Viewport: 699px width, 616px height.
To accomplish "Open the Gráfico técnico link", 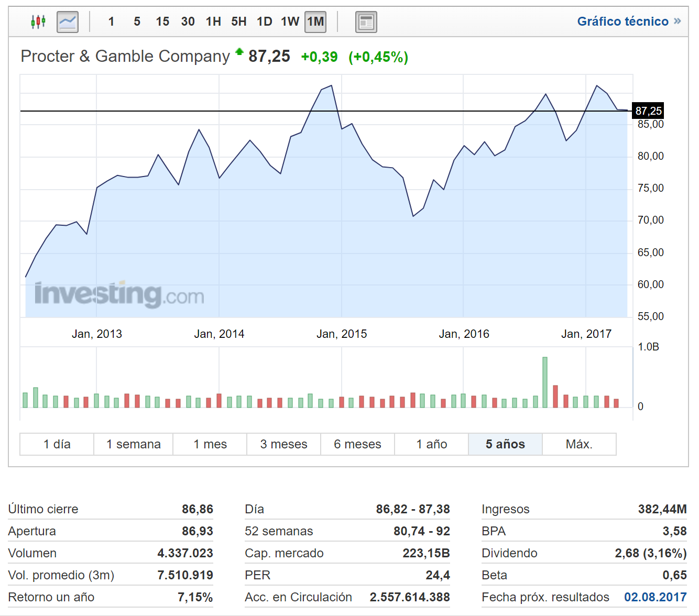I will coord(622,21).
